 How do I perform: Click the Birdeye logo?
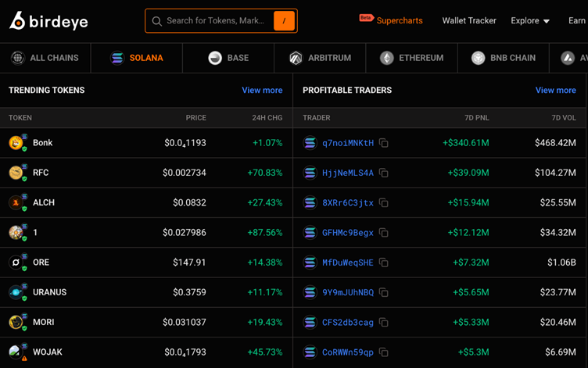pyautogui.click(x=48, y=21)
